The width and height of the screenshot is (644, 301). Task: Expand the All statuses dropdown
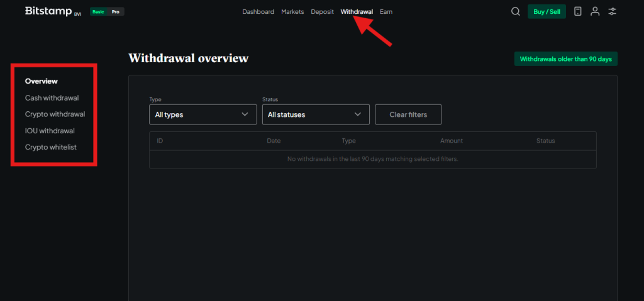click(316, 114)
